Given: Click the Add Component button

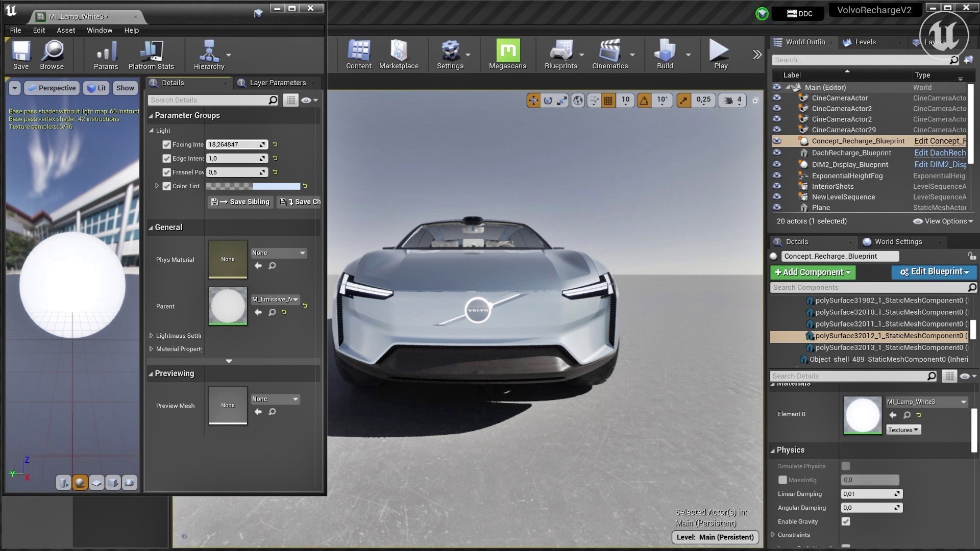Looking at the screenshot, I should (813, 272).
